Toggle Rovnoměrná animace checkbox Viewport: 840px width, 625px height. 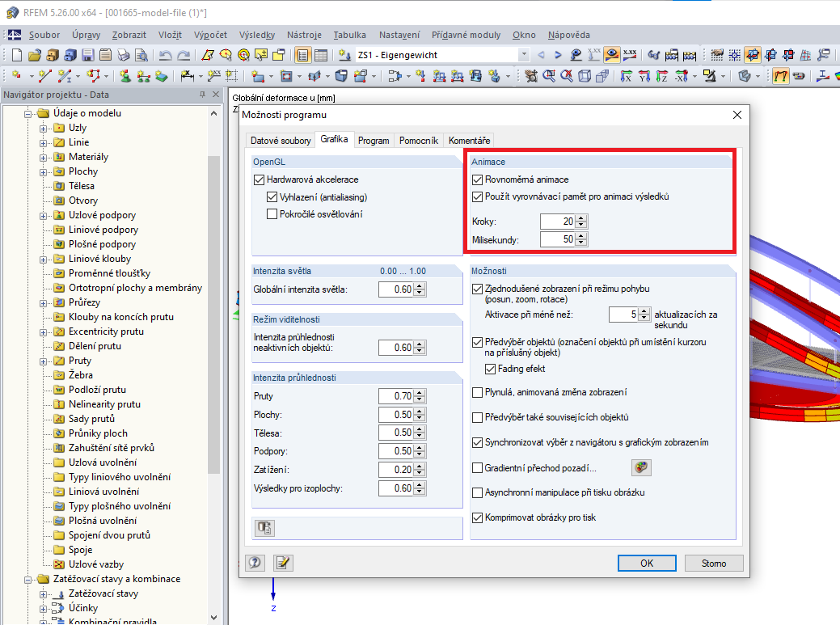[x=477, y=179]
